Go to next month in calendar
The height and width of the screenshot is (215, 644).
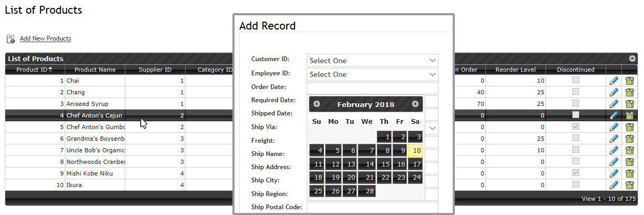415,104
